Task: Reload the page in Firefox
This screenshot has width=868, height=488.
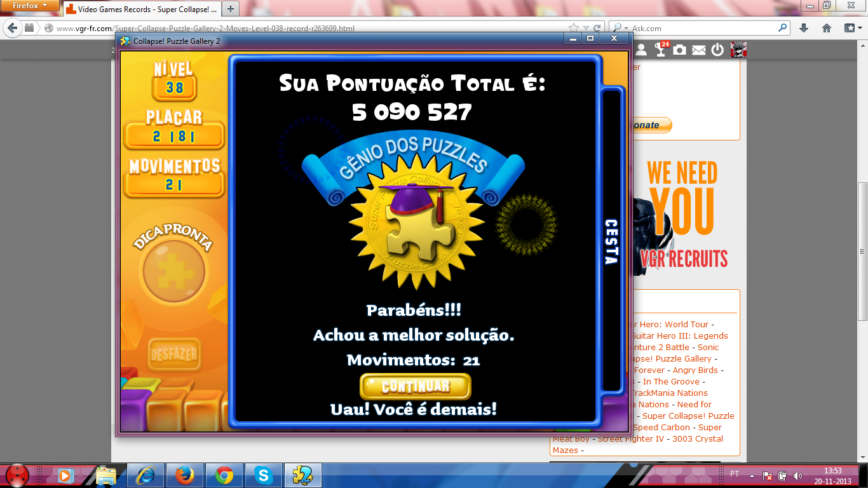Action: click(597, 28)
